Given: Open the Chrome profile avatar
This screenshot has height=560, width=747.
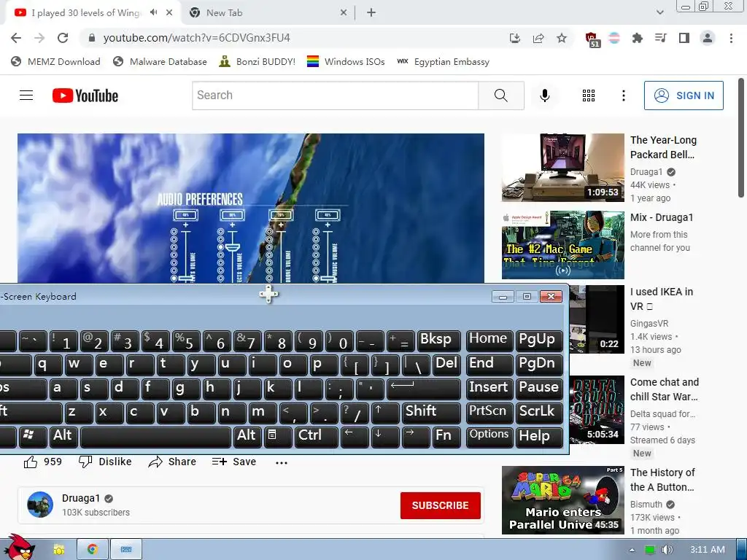Looking at the screenshot, I should [x=708, y=38].
